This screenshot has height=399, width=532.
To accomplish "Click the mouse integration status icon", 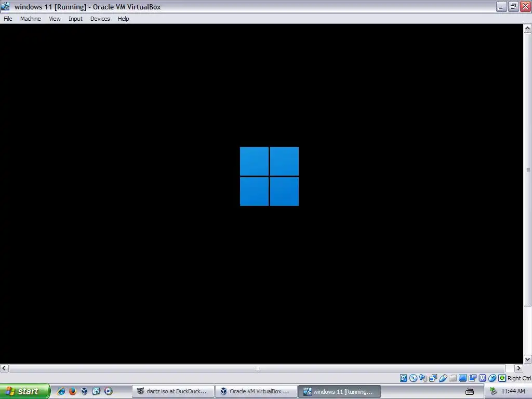I will [492, 378].
